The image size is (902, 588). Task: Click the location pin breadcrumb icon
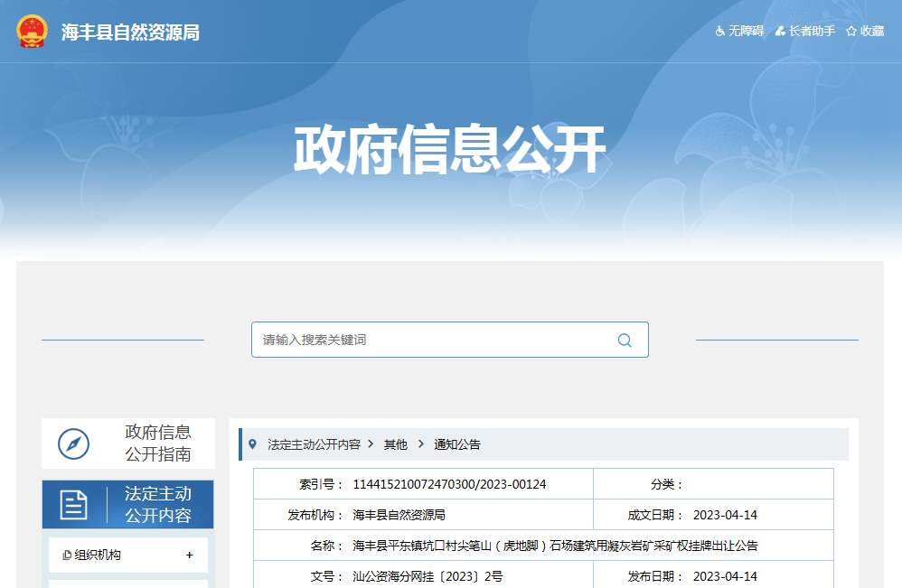252,444
